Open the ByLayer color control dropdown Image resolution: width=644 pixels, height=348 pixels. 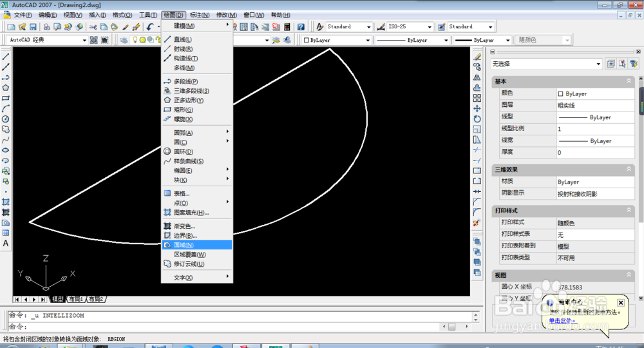(368, 40)
